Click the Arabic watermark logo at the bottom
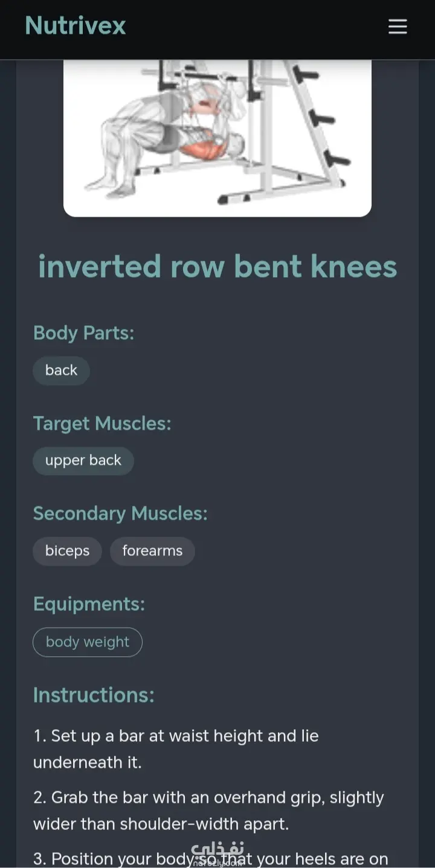This screenshot has width=435, height=868. point(217,854)
